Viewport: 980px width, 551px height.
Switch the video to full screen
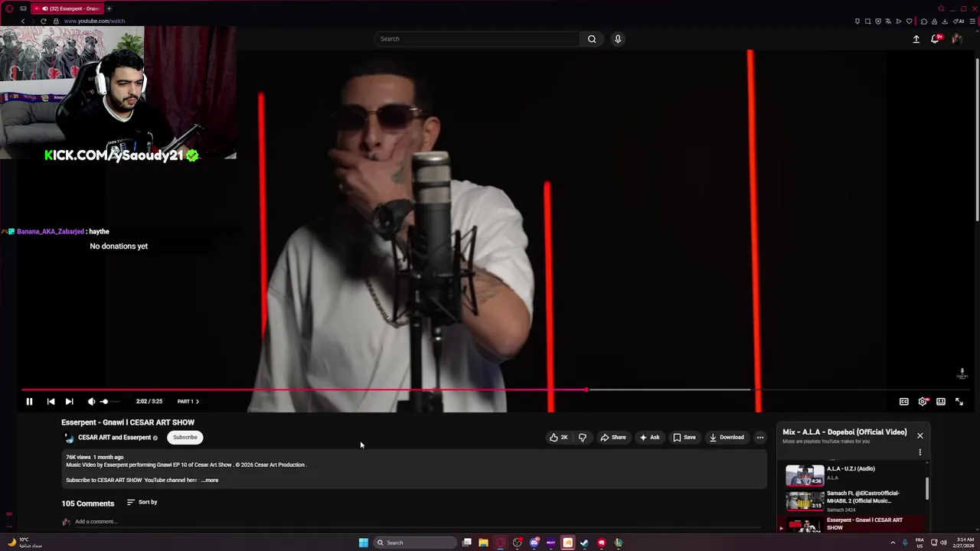pos(959,401)
